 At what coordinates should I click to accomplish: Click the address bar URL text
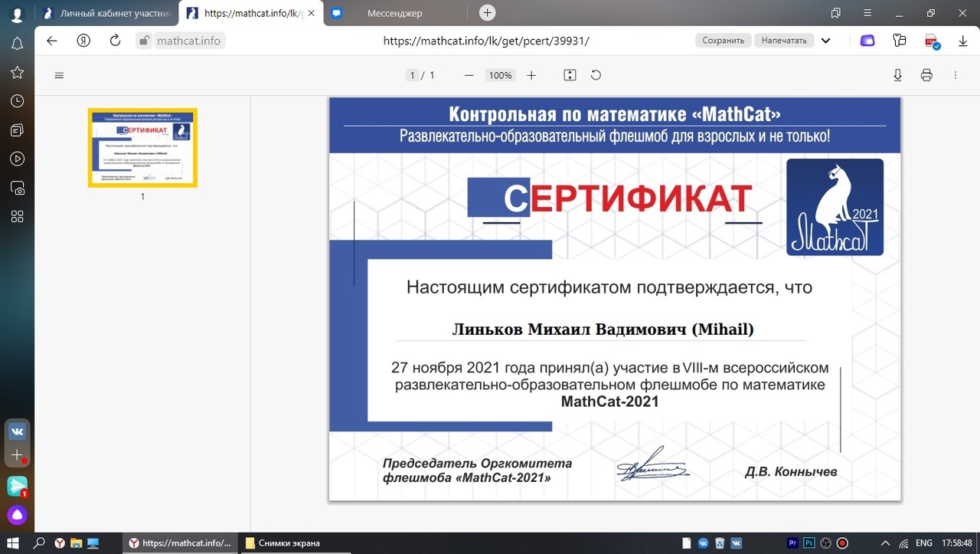click(x=485, y=41)
